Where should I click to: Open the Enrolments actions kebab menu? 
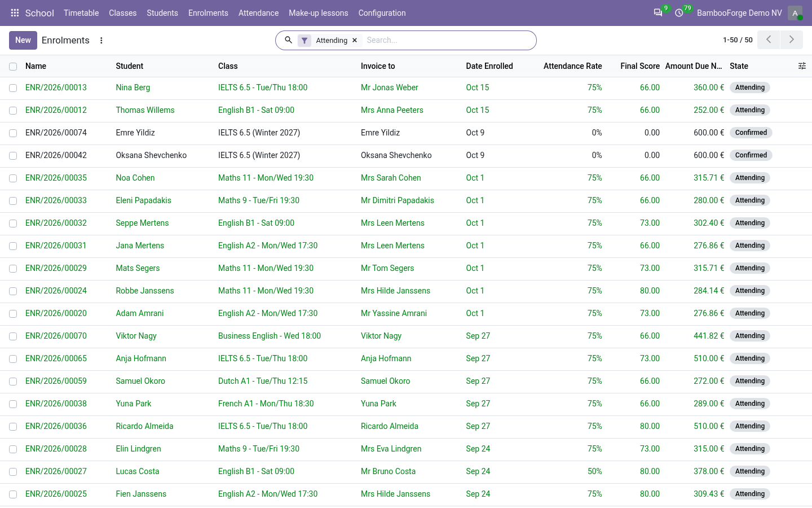101,40
